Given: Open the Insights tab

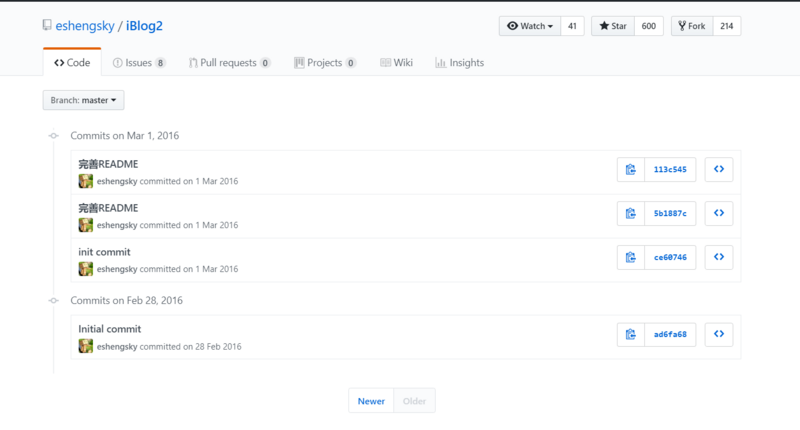Looking at the screenshot, I should pos(460,63).
